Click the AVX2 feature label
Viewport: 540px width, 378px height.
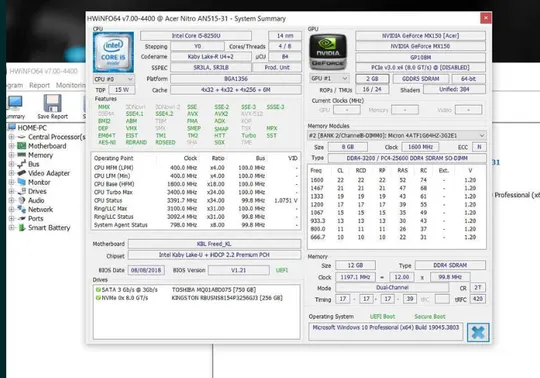pos(221,114)
